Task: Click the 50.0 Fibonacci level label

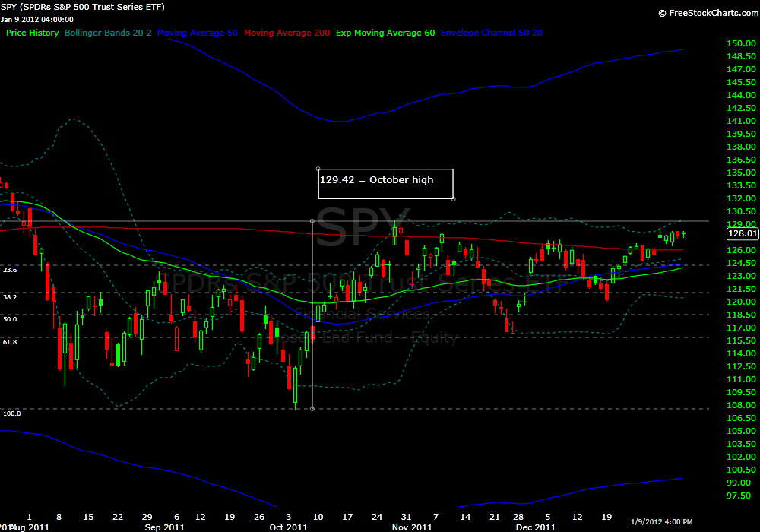Action: 10,319
